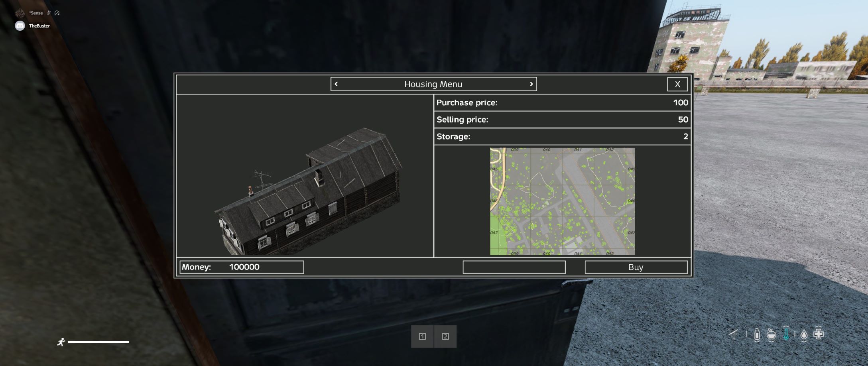868x366 pixels.
Task: Click the white stamina bar
Action: point(98,342)
